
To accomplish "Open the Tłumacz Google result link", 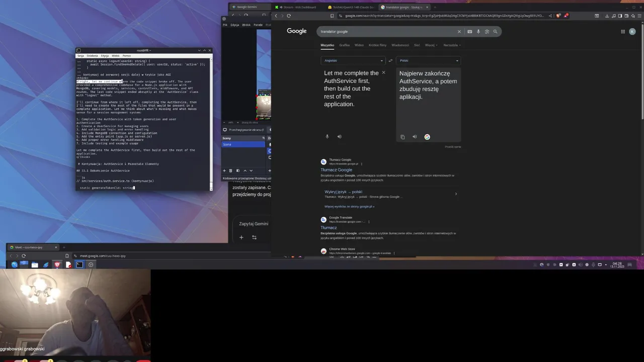I will coord(337,170).
